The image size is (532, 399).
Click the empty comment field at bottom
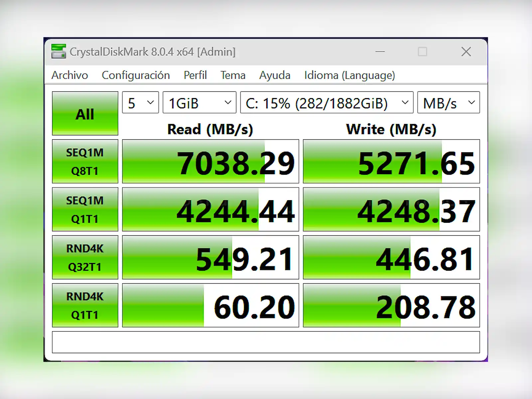pos(266,342)
